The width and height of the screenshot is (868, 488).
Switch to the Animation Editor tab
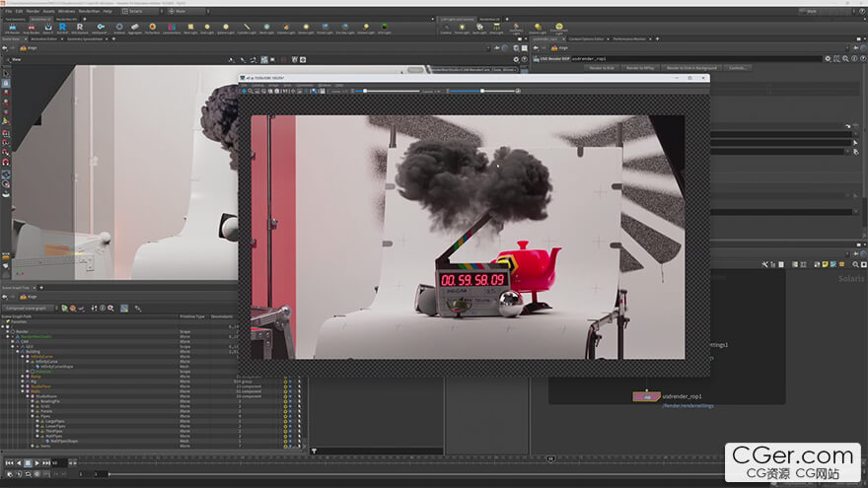43,39
